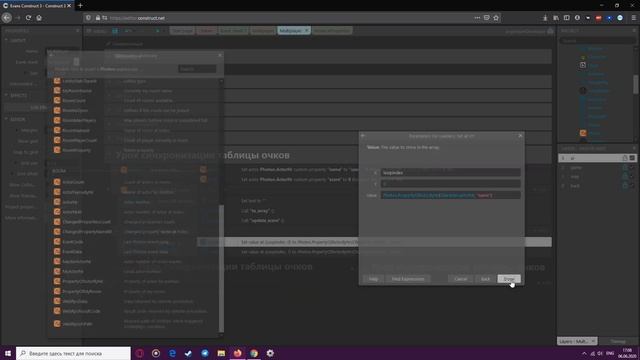This screenshot has width=640, height=360.
Task: Open Help in the parameters dialog
Action: [373, 279]
